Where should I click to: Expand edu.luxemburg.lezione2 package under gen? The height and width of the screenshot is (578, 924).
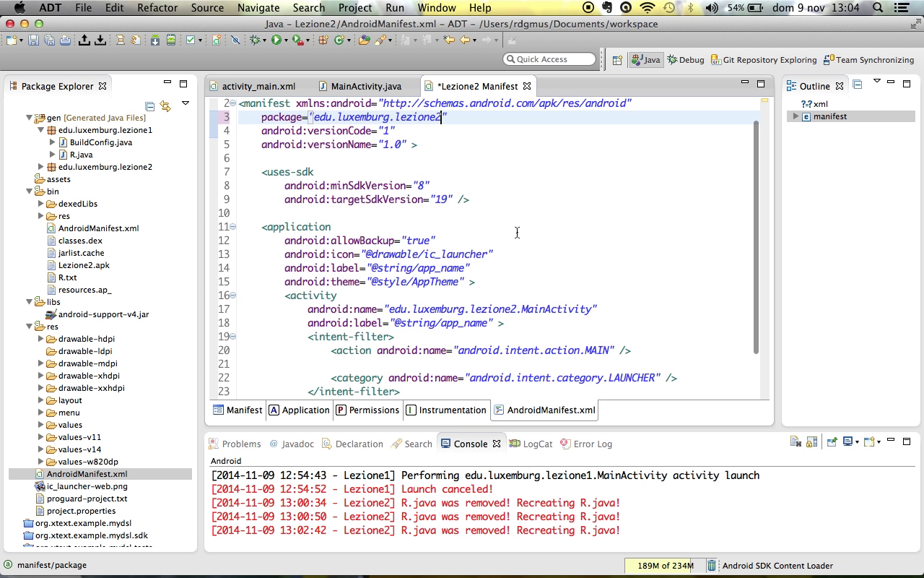pyautogui.click(x=41, y=167)
